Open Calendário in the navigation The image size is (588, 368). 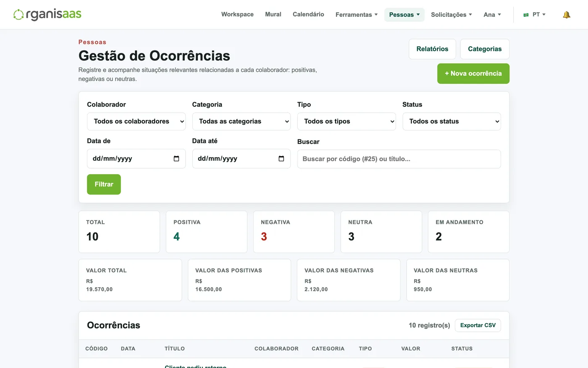click(x=308, y=14)
